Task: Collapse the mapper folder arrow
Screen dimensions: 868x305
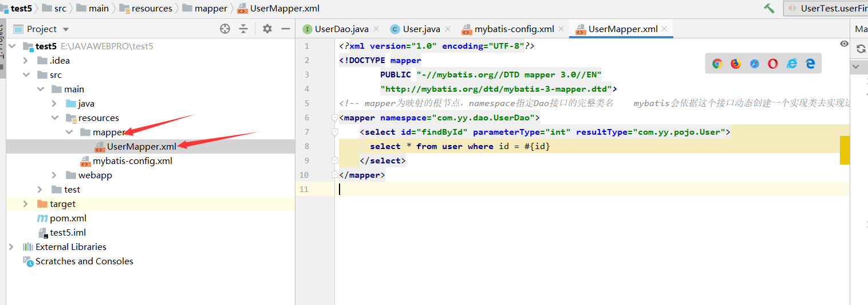Action: pyautogui.click(x=69, y=132)
